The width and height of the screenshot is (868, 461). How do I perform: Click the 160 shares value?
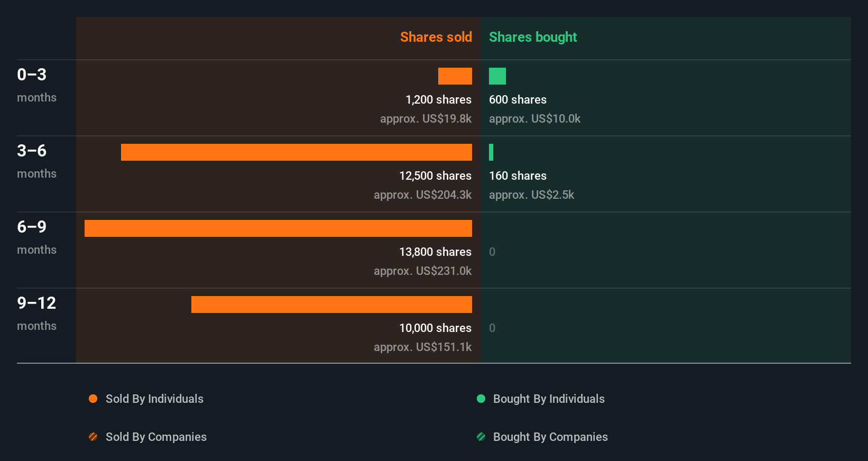click(518, 176)
